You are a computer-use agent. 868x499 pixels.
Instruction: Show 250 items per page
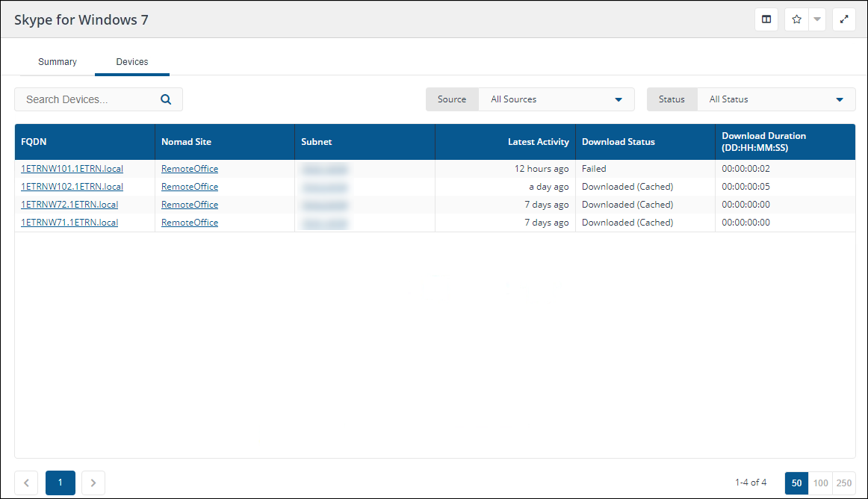pos(844,483)
